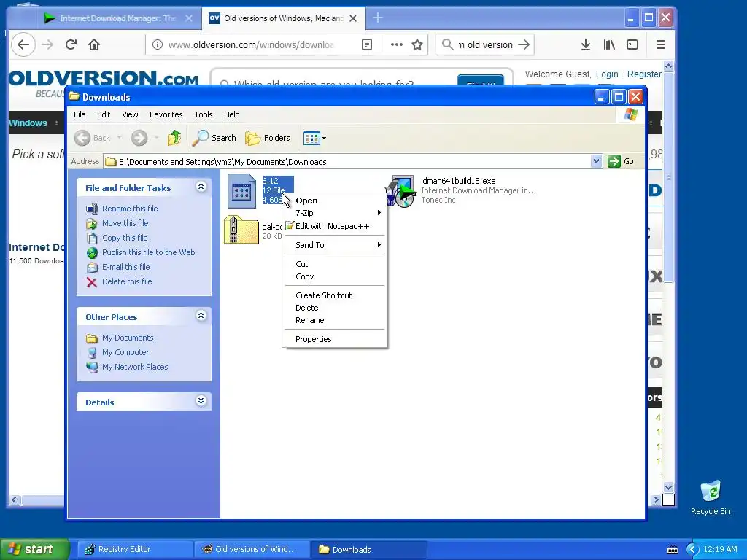Open the Edit menu in Downloads window
The height and width of the screenshot is (560, 747).
point(104,114)
